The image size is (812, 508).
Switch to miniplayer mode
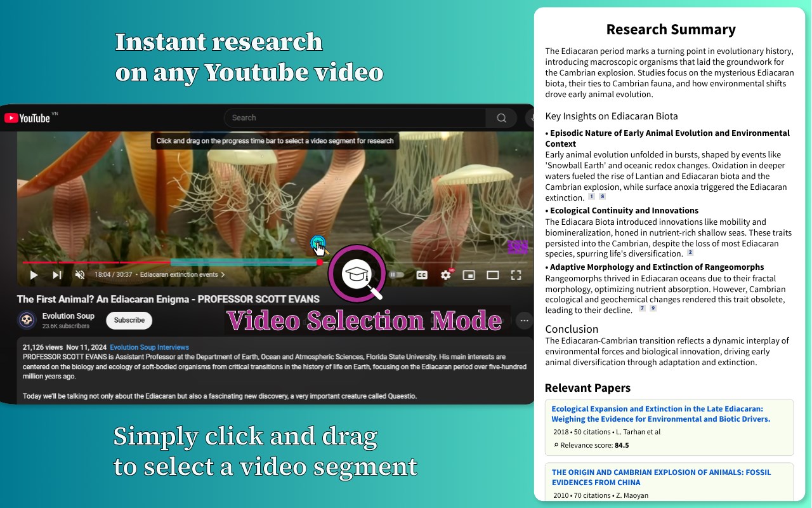coord(469,275)
